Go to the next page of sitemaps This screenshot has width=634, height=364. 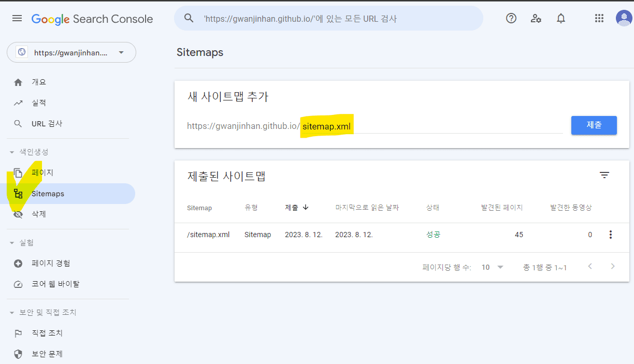[x=613, y=267]
